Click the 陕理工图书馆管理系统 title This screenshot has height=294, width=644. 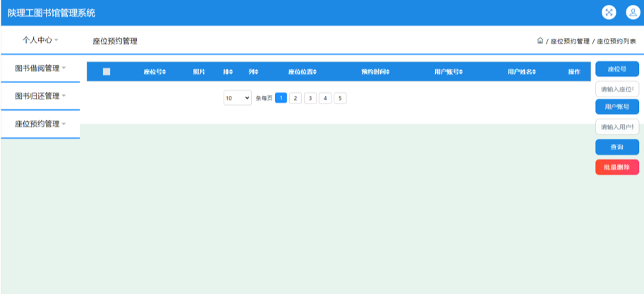tap(51, 13)
